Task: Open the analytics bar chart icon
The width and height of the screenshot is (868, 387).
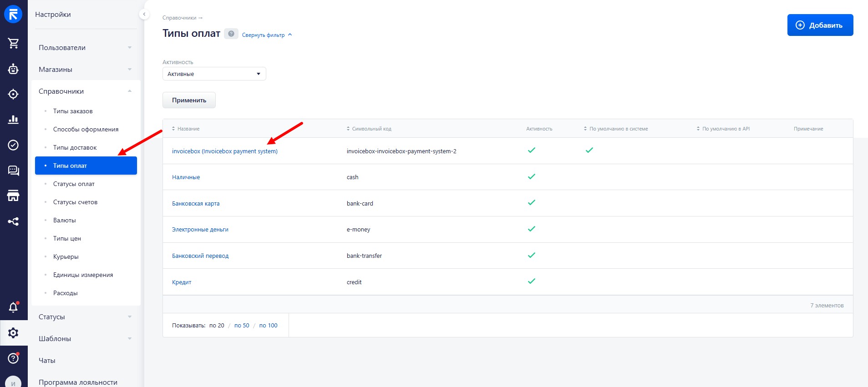Action: (x=13, y=119)
